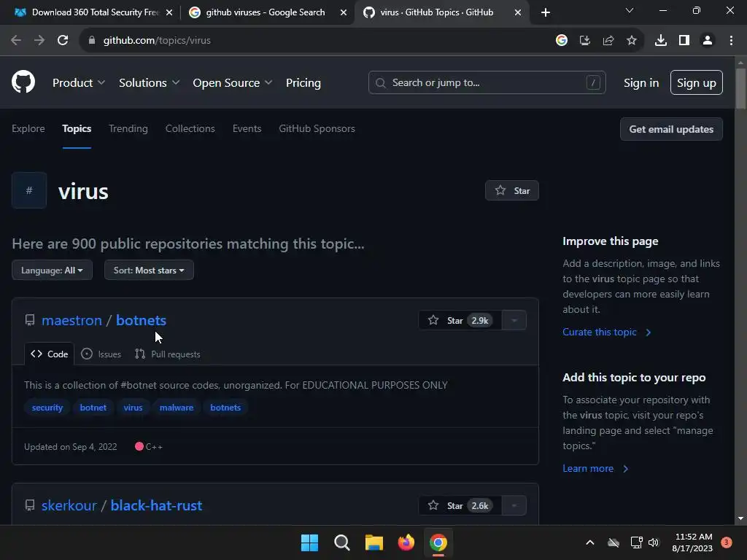Click the hashtag virus topic icon
The height and width of the screenshot is (560, 747).
tap(29, 190)
